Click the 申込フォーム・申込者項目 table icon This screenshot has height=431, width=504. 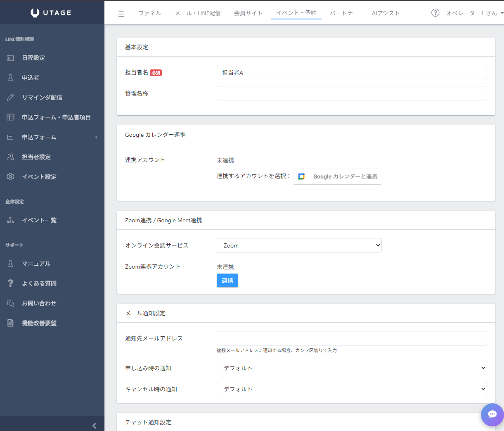coord(10,117)
